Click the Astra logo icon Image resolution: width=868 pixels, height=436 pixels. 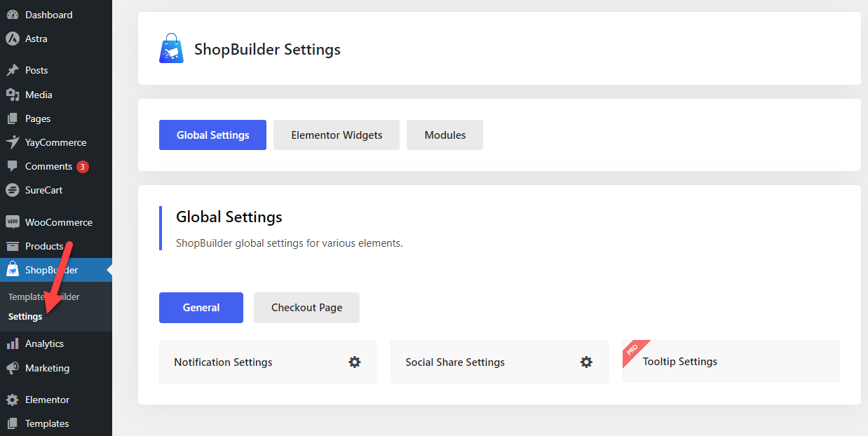coord(12,39)
